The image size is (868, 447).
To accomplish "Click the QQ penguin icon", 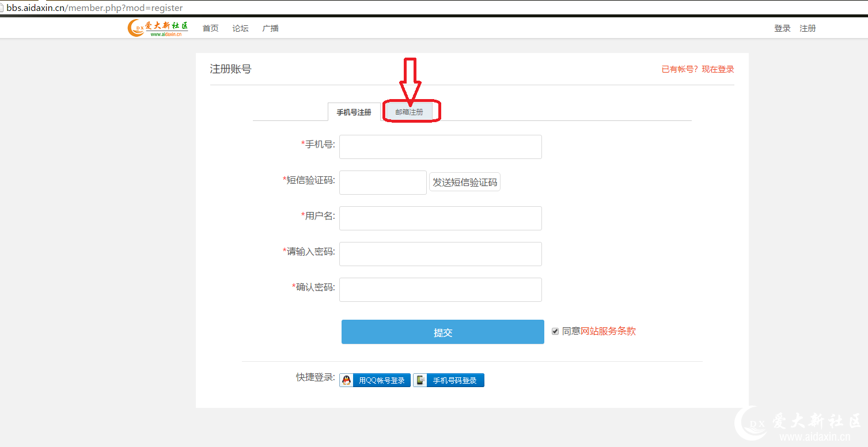I will [346, 380].
